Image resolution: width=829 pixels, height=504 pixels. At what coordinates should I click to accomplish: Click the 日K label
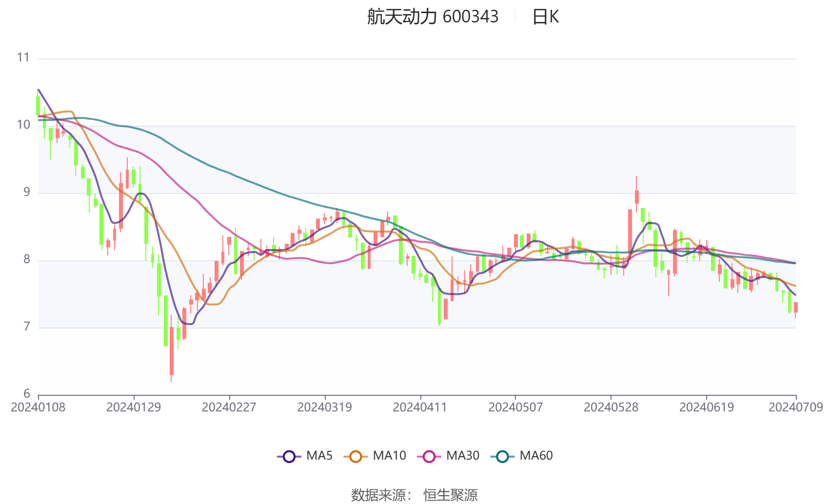(x=545, y=17)
